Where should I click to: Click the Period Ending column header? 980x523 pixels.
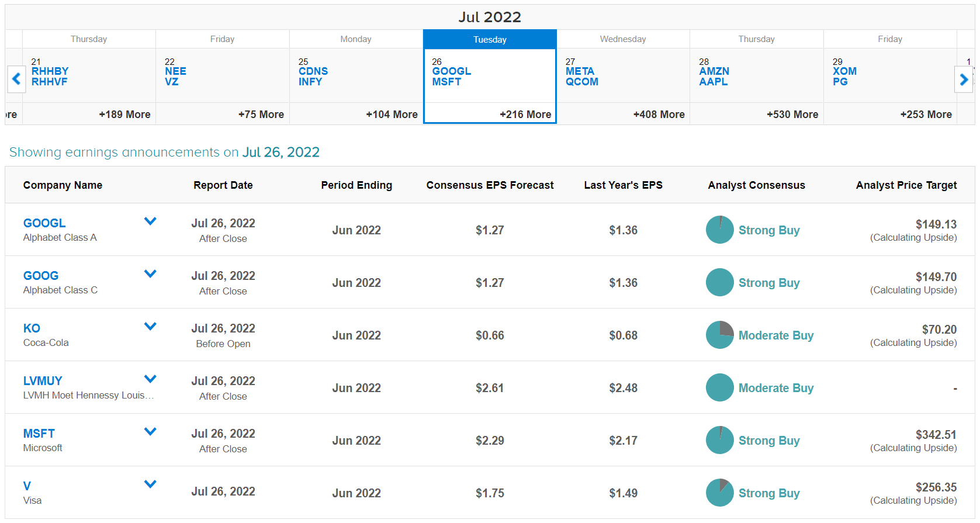(x=356, y=185)
